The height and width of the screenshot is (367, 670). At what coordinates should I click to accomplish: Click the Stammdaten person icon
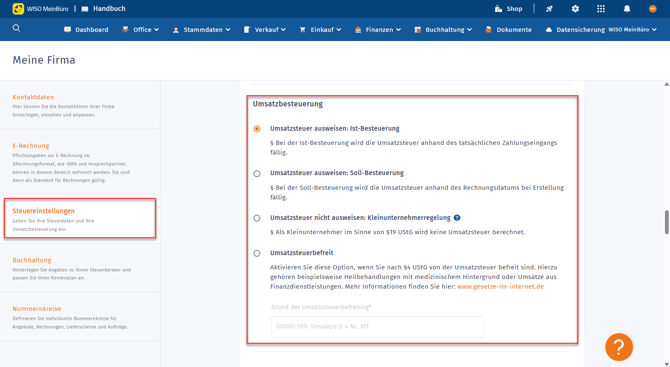click(176, 30)
